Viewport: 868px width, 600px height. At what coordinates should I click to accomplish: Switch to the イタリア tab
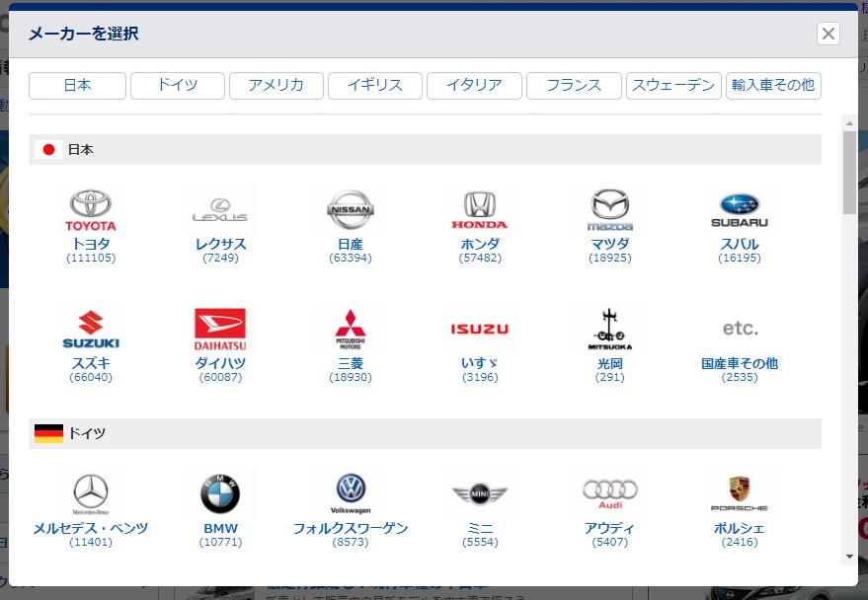tap(474, 86)
